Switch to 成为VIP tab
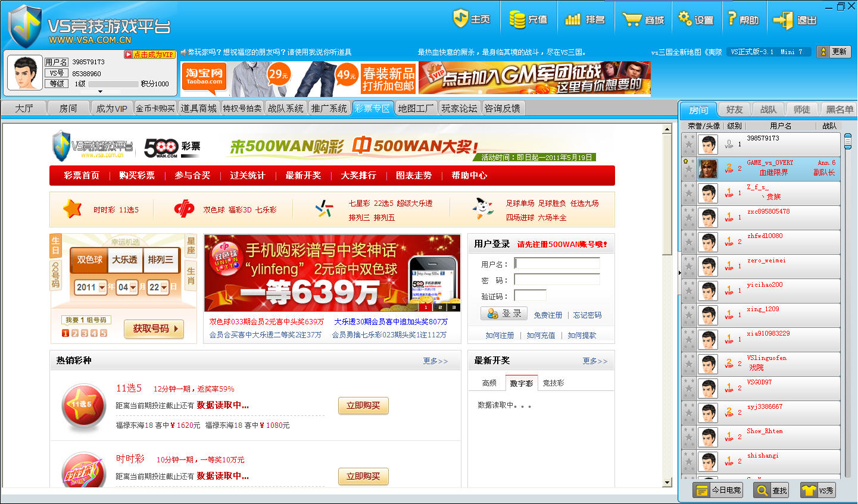 coord(112,108)
